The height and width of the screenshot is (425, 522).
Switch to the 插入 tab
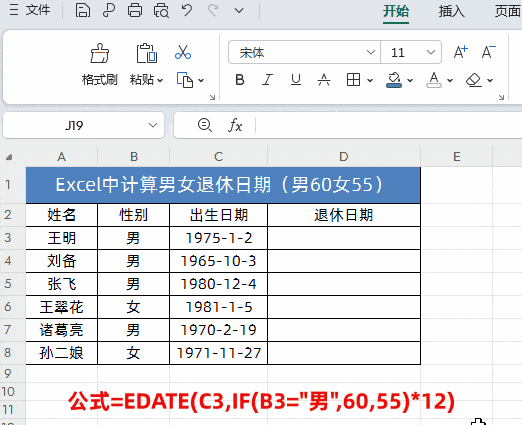[x=451, y=11]
